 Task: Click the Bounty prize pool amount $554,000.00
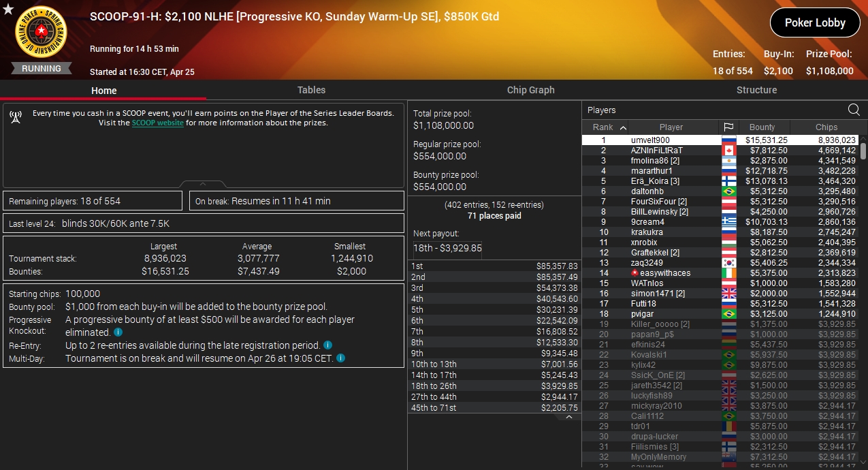coord(440,187)
